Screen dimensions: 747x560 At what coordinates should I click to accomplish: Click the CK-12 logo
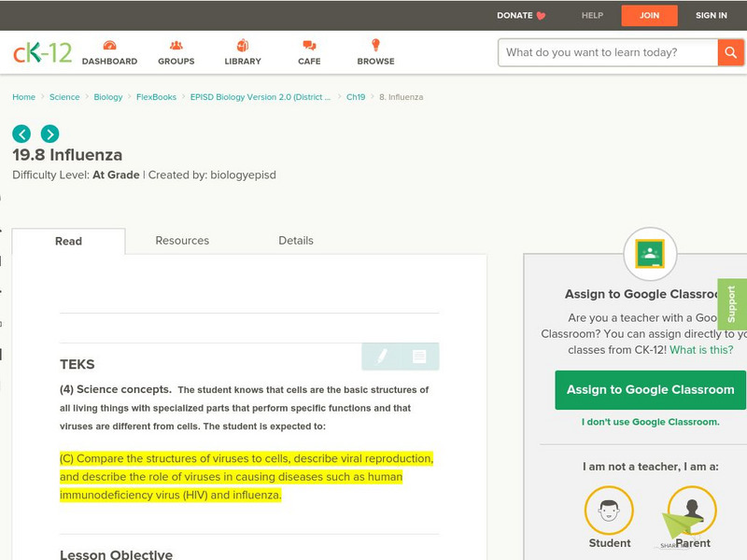[x=42, y=52]
